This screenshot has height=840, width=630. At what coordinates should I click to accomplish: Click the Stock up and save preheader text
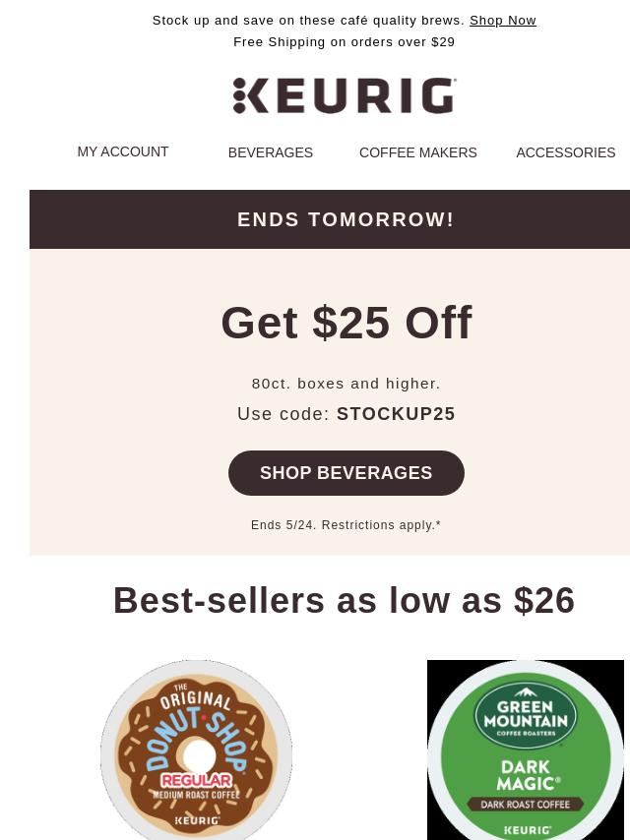[308, 21]
